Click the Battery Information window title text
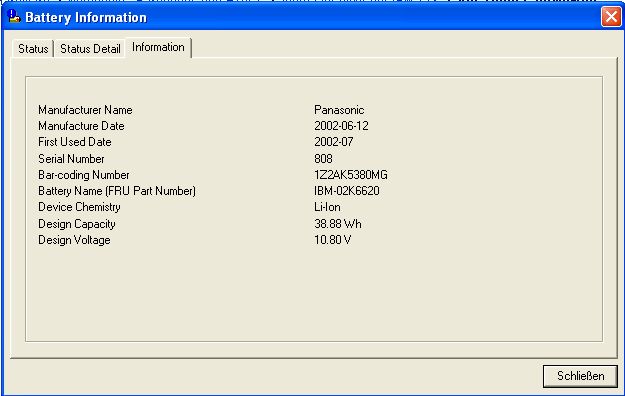 (86, 18)
